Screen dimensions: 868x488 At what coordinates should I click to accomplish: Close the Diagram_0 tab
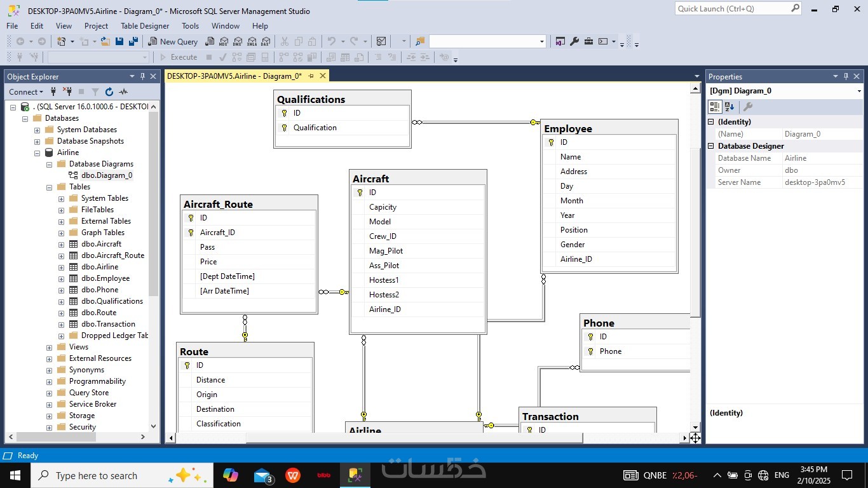coord(323,76)
